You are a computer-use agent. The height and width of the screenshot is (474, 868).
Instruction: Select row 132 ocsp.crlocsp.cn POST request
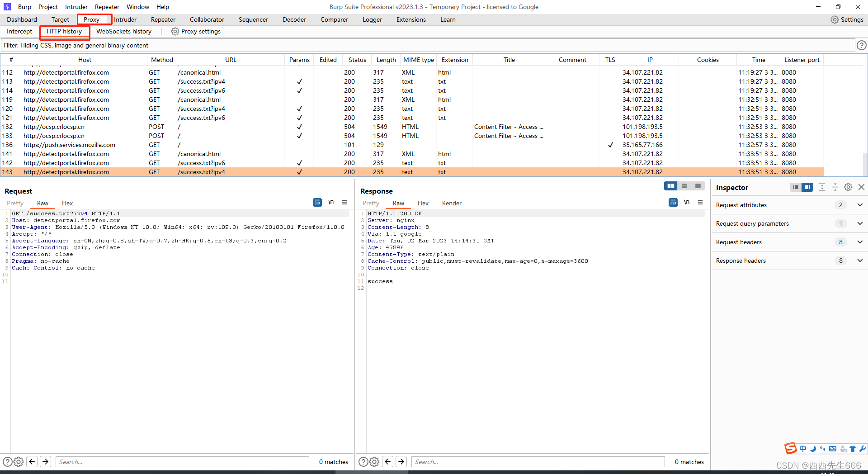click(x=412, y=127)
